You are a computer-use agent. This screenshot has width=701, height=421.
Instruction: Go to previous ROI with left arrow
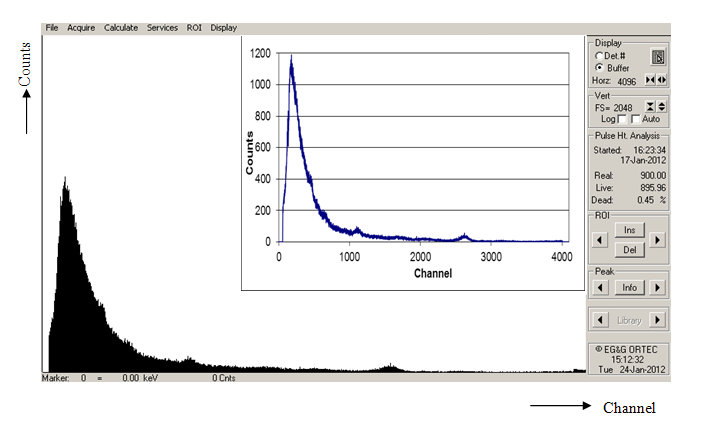598,240
